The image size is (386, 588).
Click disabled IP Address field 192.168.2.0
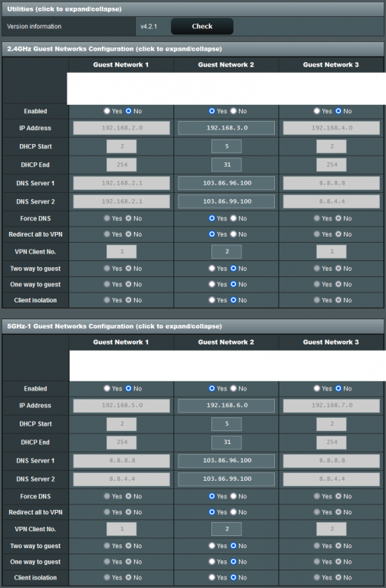pos(122,128)
